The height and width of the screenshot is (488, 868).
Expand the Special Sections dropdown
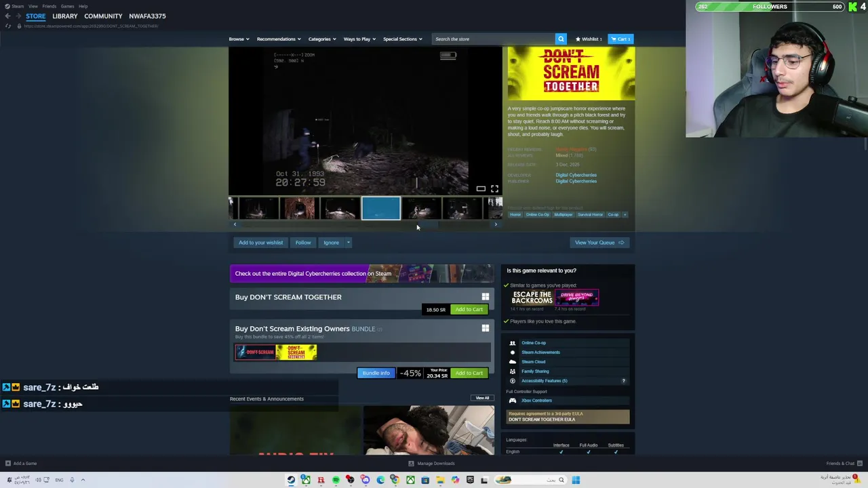[x=403, y=39]
